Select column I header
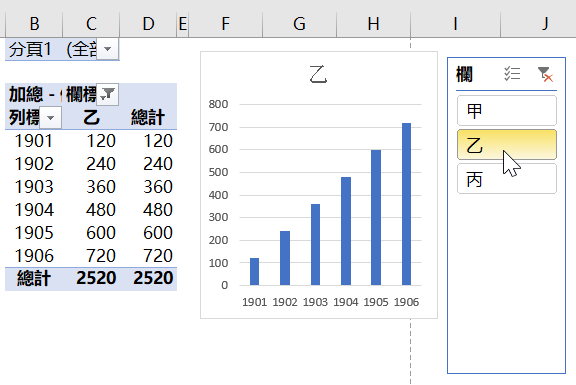The height and width of the screenshot is (385, 576). (456, 24)
